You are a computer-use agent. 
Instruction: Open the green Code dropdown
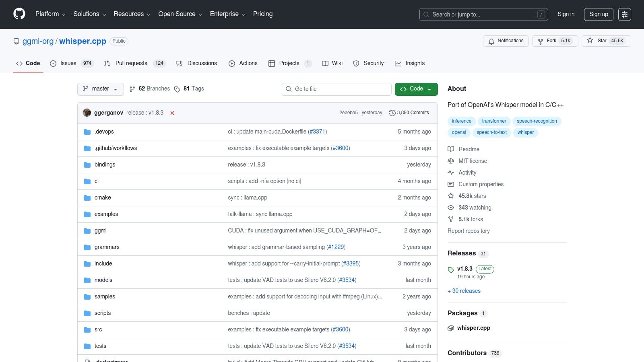416,89
